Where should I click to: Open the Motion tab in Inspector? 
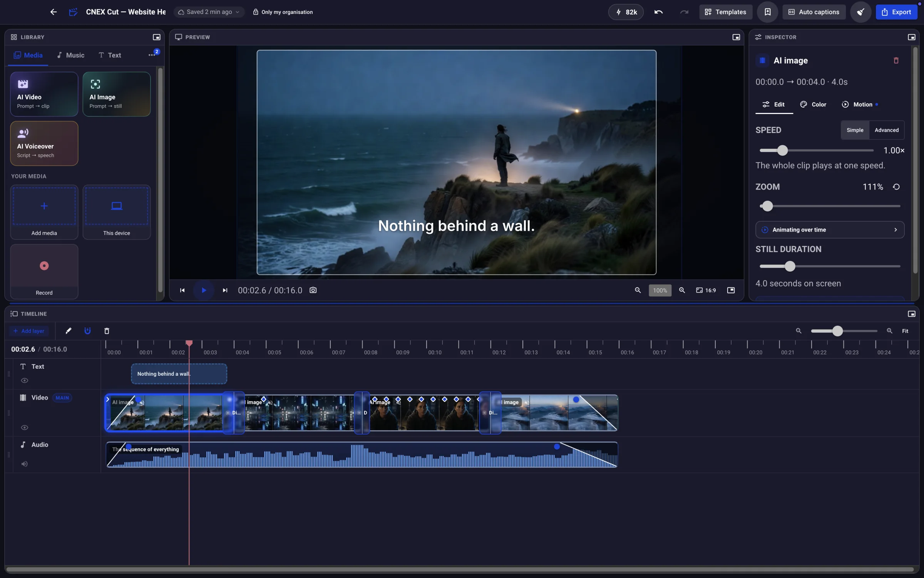pyautogui.click(x=859, y=104)
